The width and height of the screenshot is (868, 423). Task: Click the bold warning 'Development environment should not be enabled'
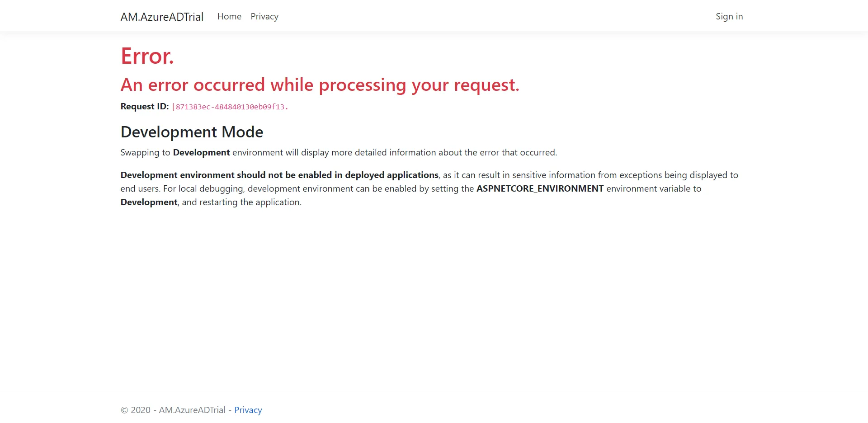(279, 175)
